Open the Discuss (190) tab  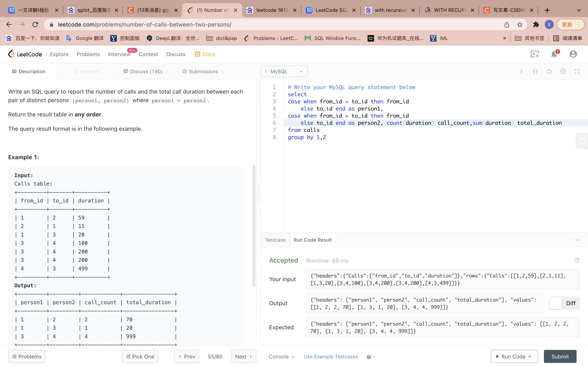point(143,71)
